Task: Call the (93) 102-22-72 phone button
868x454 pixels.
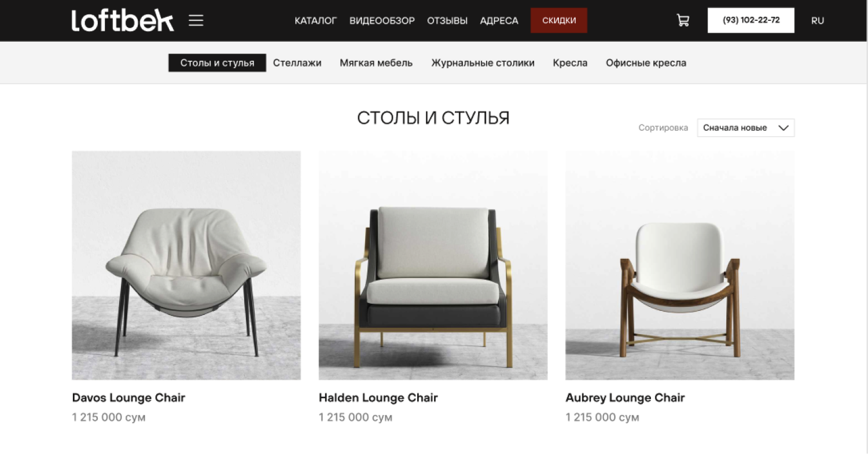Action: [x=751, y=20]
